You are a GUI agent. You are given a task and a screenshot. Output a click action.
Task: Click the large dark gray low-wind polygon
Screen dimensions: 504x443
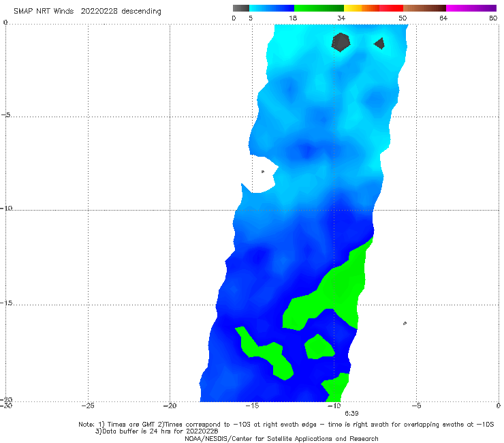341,42
